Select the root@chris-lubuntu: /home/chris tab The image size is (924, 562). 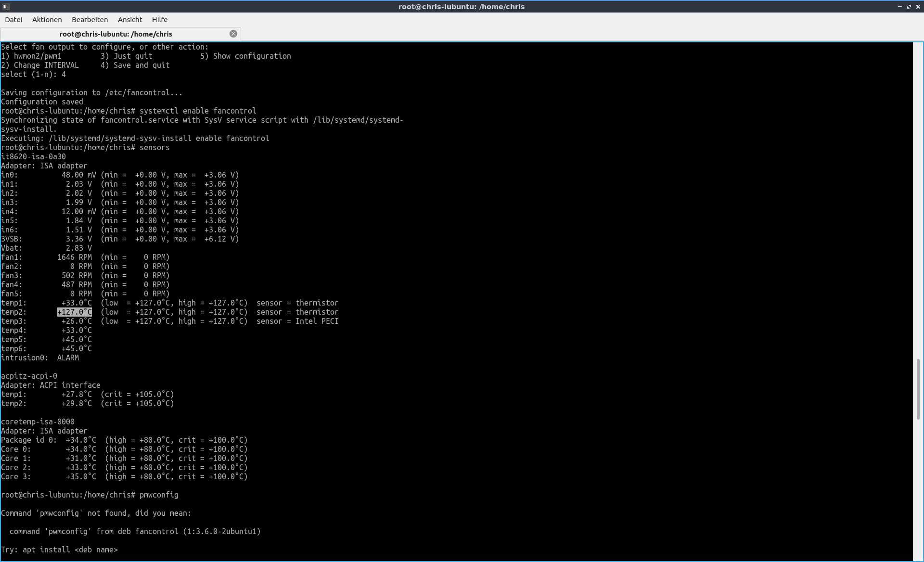coord(115,34)
